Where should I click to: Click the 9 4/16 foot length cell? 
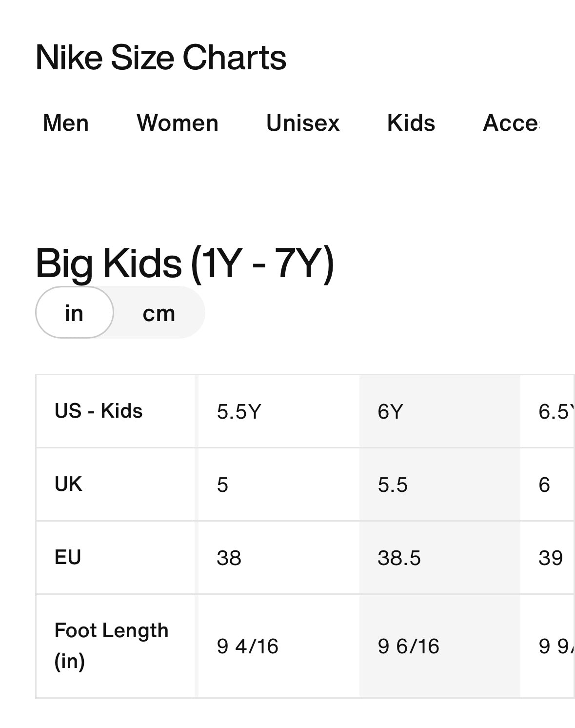pos(247,647)
